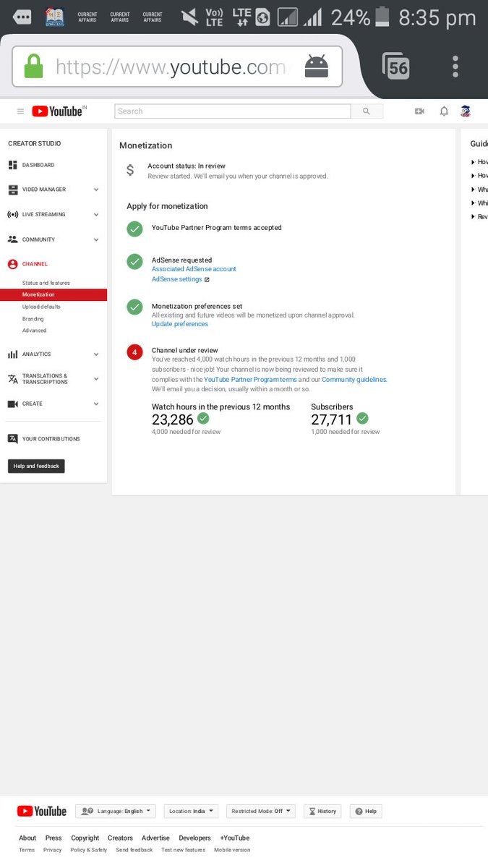Click the Help and feedback button
The height and width of the screenshot is (868, 488).
(x=36, y=467)
